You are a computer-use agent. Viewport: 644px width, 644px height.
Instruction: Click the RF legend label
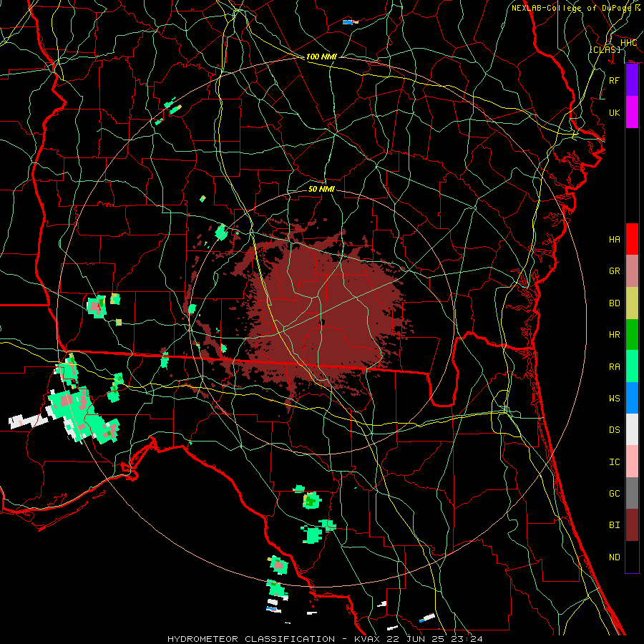point(615,80)
